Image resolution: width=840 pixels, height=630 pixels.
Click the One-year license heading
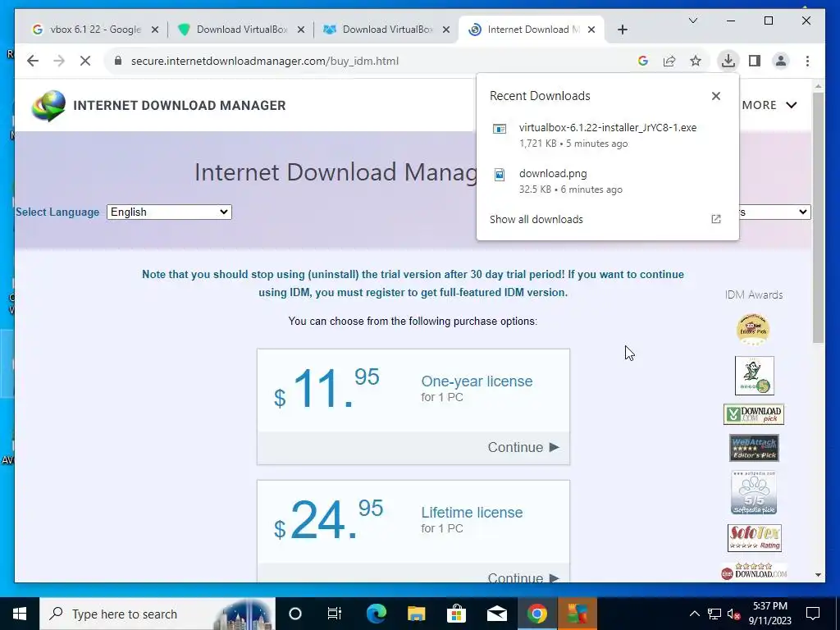[x=477, y=381]
